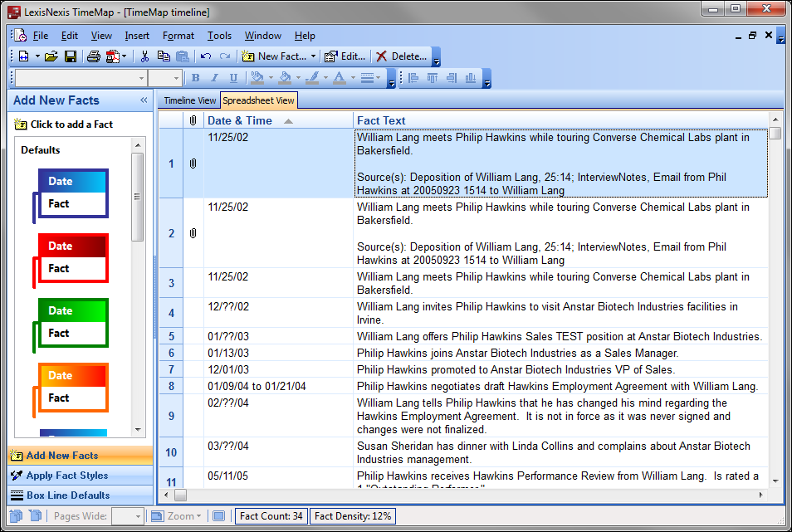Click the Copy icon

pos(164,56)
